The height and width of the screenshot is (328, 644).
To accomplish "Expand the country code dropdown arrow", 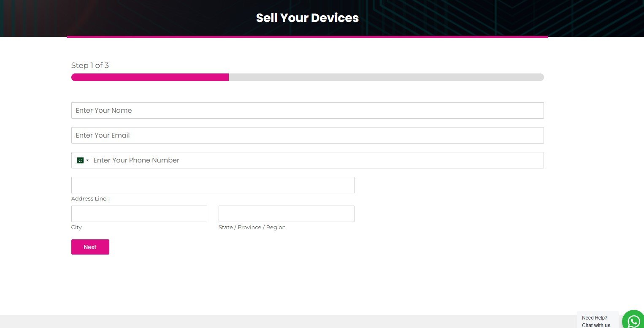I will (x=87, y=160).
